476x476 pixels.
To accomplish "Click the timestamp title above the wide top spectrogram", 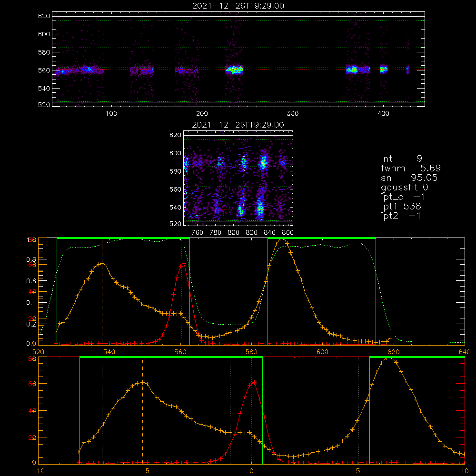I will click(x=238, y=6).
